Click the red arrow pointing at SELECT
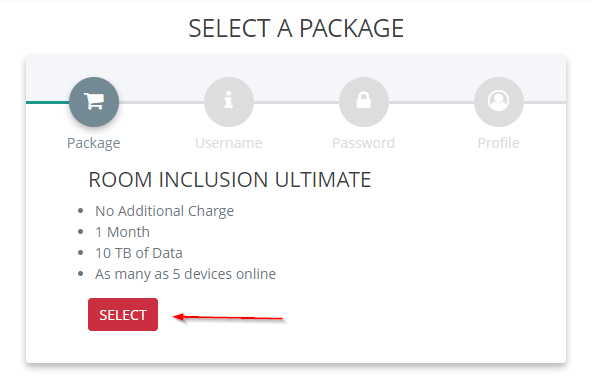 (228, 318)
